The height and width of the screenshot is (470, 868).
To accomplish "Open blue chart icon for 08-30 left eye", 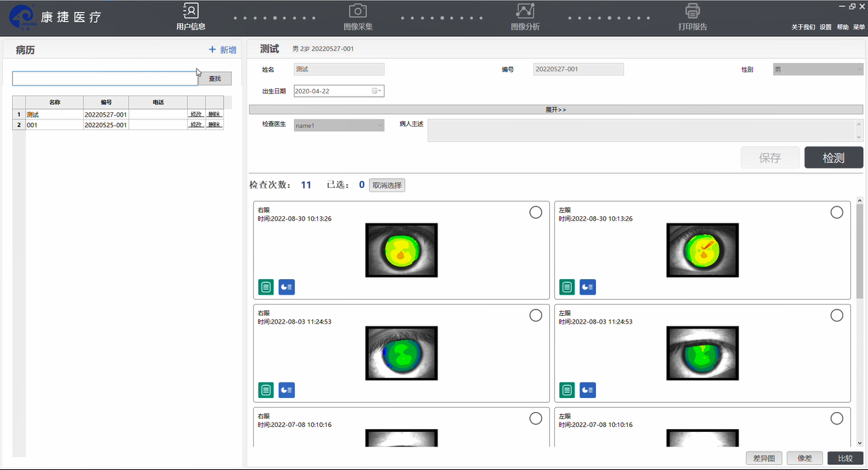I will [x=587, y=286].
